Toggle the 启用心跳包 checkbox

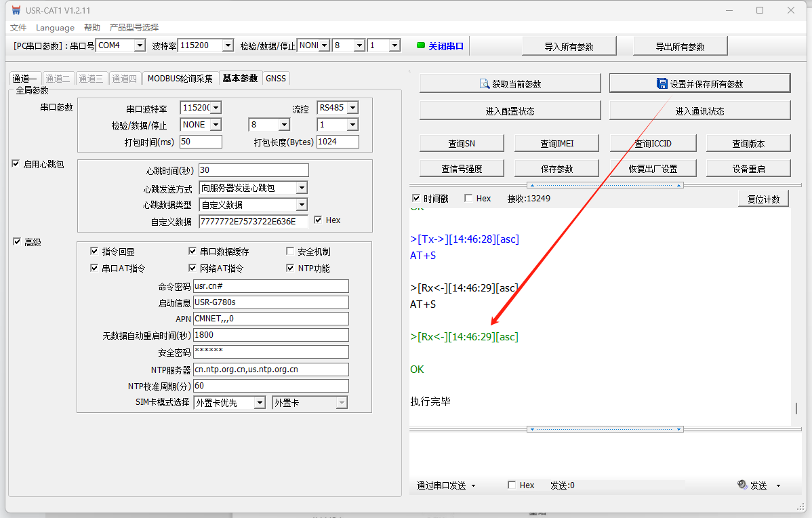pos(16,164)
